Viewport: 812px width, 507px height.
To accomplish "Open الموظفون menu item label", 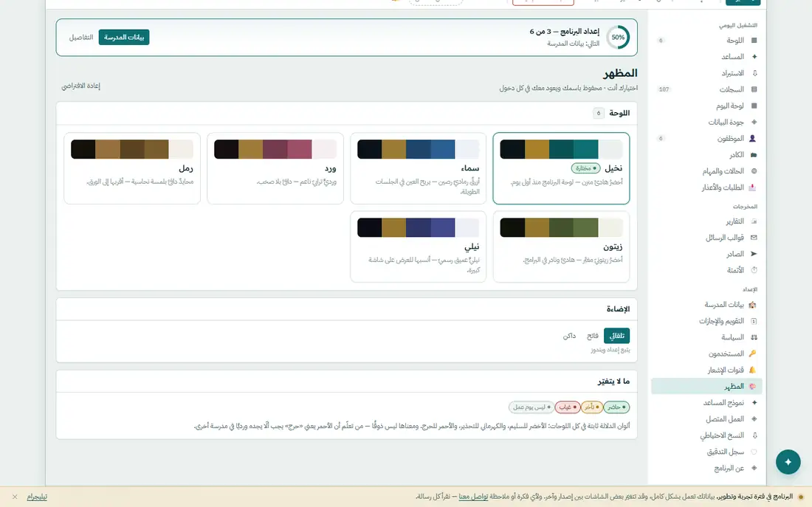I will 730,138.
